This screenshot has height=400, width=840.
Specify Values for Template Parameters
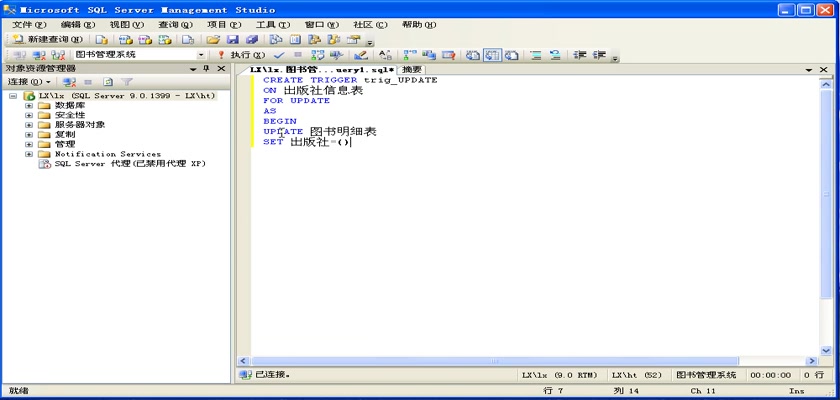point(385,55)
